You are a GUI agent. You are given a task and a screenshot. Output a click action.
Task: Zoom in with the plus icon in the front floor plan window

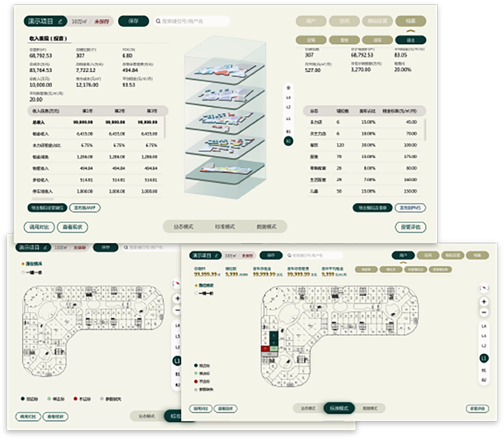pos(484,301)
